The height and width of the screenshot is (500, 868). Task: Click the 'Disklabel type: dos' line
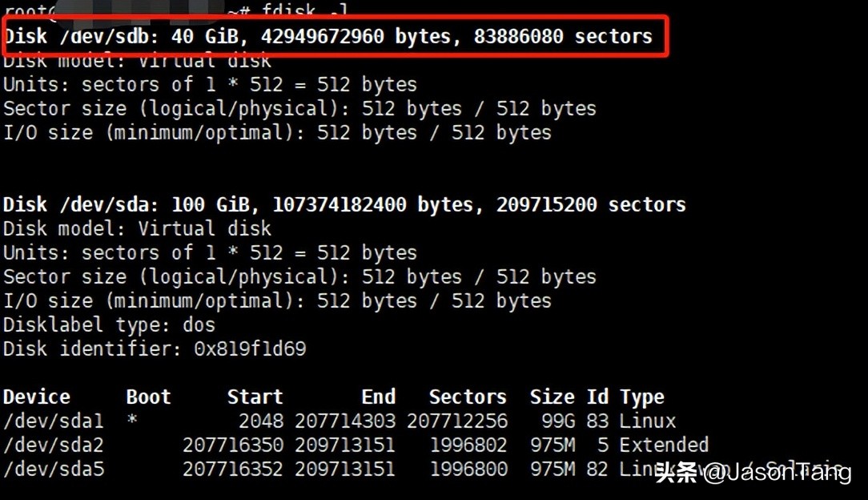point(109,325)
